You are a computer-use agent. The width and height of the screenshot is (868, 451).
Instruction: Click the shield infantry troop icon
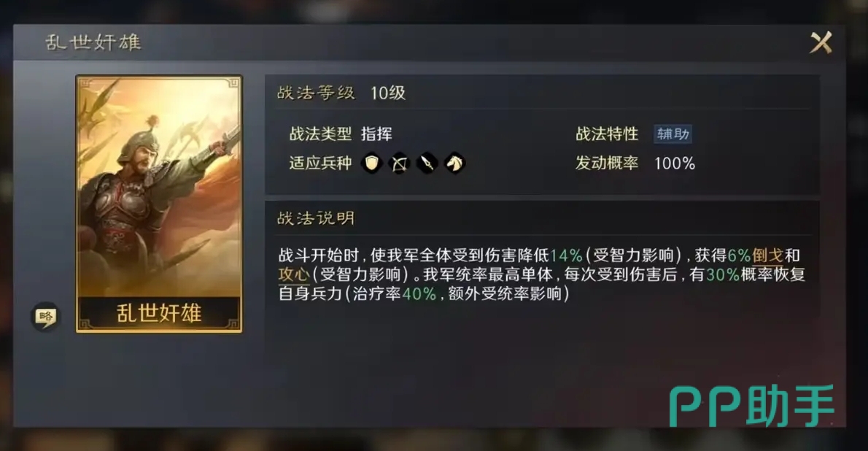pyautogui.click(x=371, y=163)
